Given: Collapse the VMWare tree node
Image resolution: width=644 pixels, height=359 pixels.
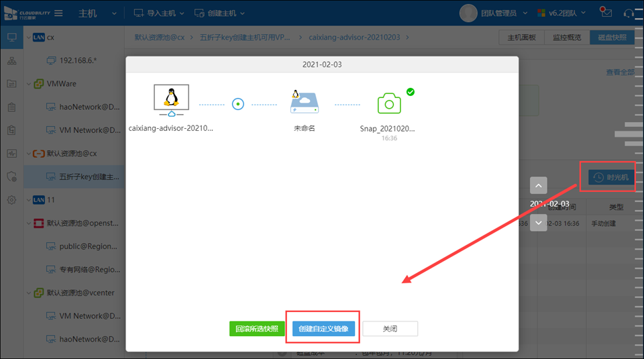Looking at the screenshot, I should (29, 84).
